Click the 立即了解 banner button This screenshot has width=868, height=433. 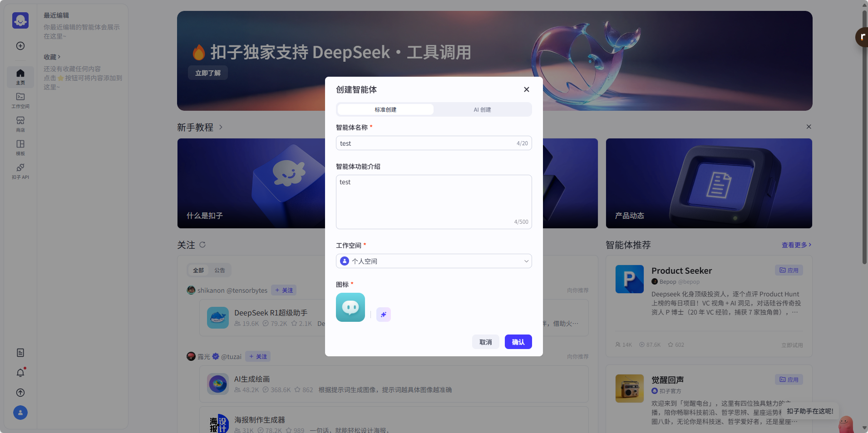(208, 73)
